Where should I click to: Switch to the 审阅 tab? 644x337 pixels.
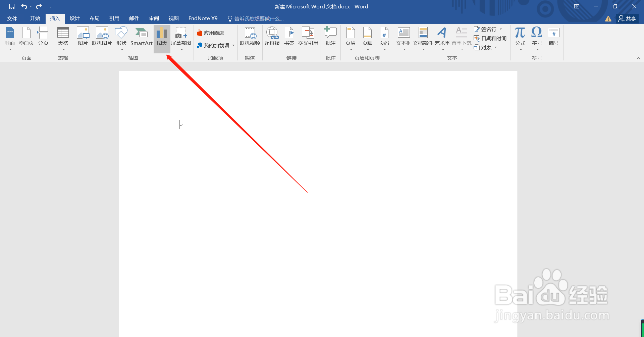click(154, 18)
